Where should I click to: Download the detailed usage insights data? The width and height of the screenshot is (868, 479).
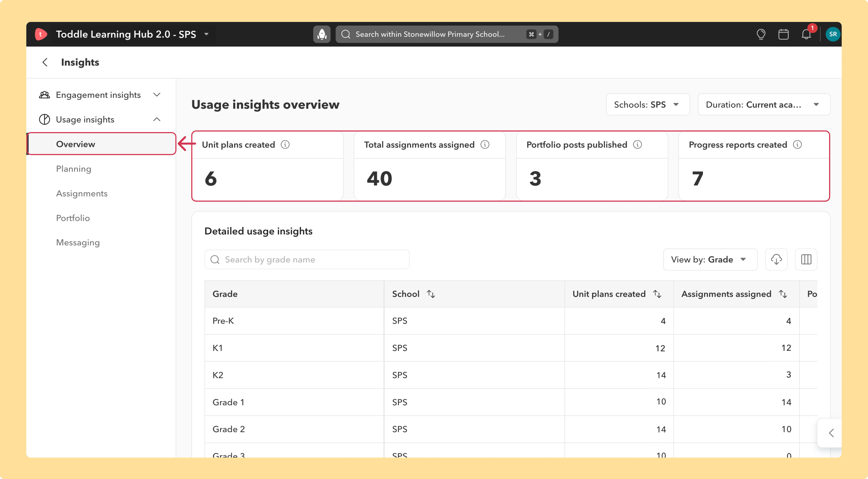pos(776,260)
